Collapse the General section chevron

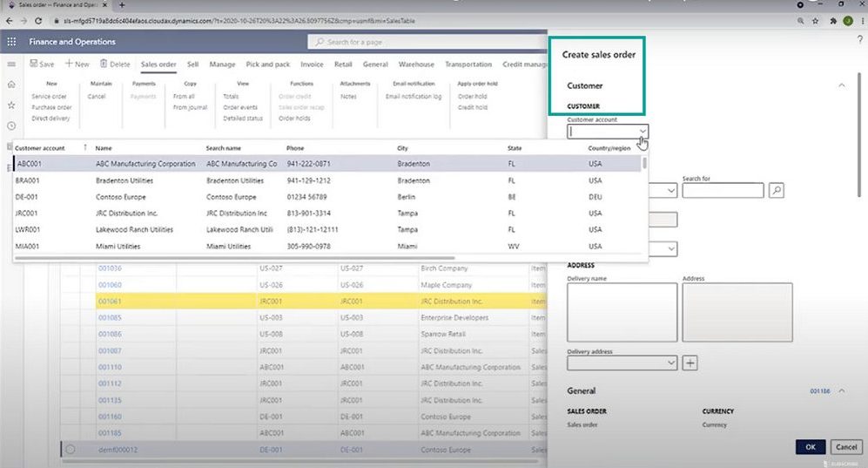(842, 391)
